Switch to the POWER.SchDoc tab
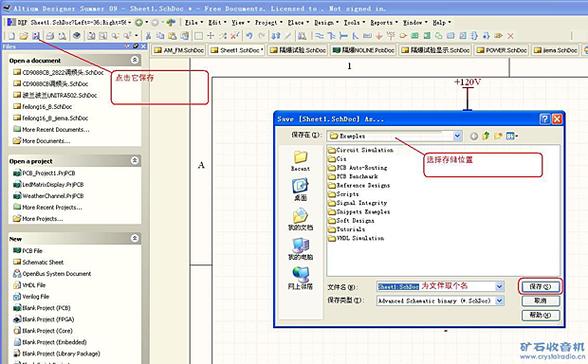588x364 pixels. tap(502, 50)
